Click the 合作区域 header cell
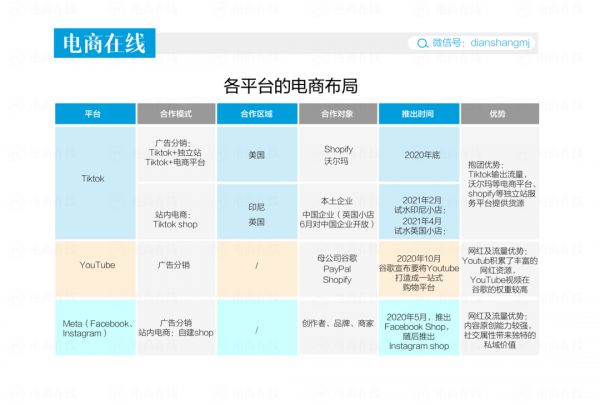This screenshot has height=405, width=600. pos(256,114)
